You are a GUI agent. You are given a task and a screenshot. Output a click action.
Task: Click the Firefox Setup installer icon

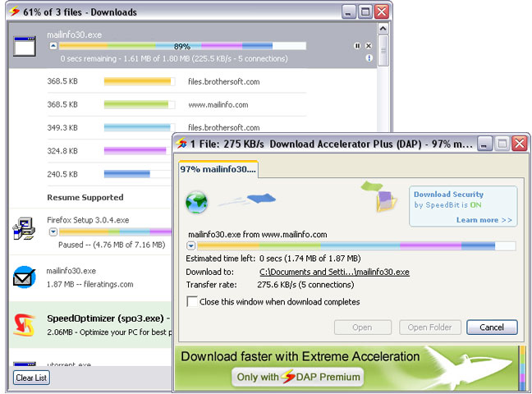(25, 231)
